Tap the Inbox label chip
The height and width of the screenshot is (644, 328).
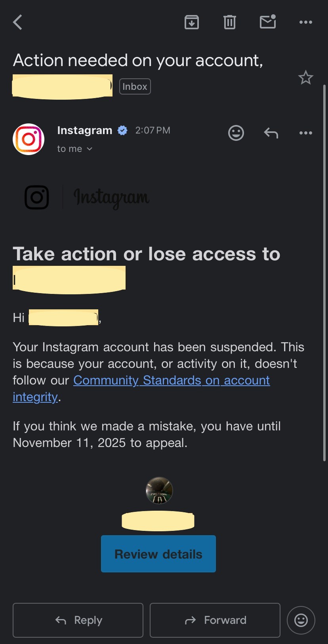tap(135, 87)
